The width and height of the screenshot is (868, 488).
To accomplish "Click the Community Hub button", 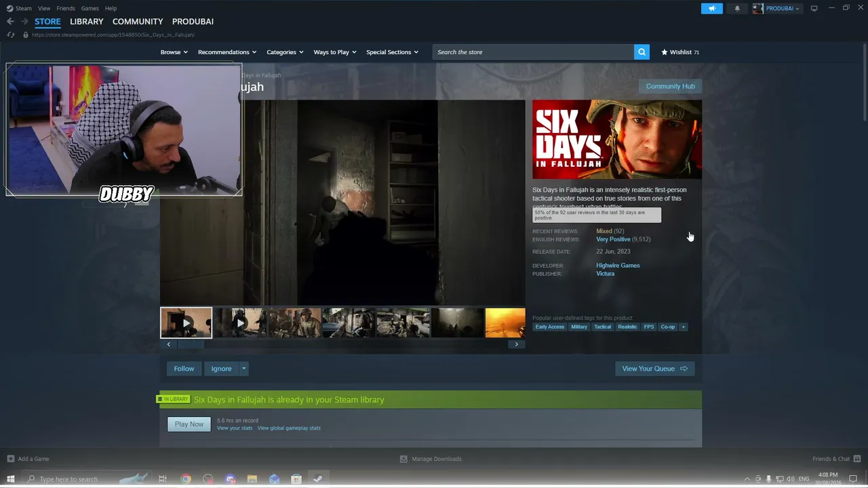I will pyautogui.click(x=670, y=86).
